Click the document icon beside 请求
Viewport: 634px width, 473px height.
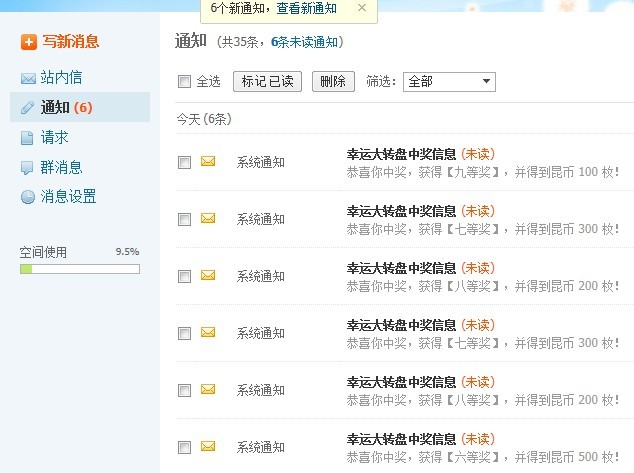[x=27, y=138]
